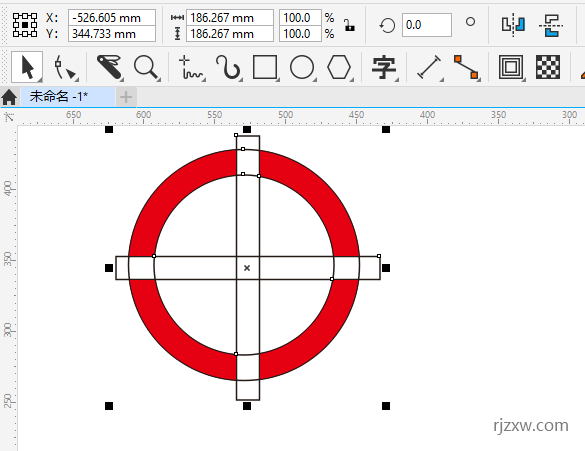Select the Artistic Media tool

coord(228,67)
